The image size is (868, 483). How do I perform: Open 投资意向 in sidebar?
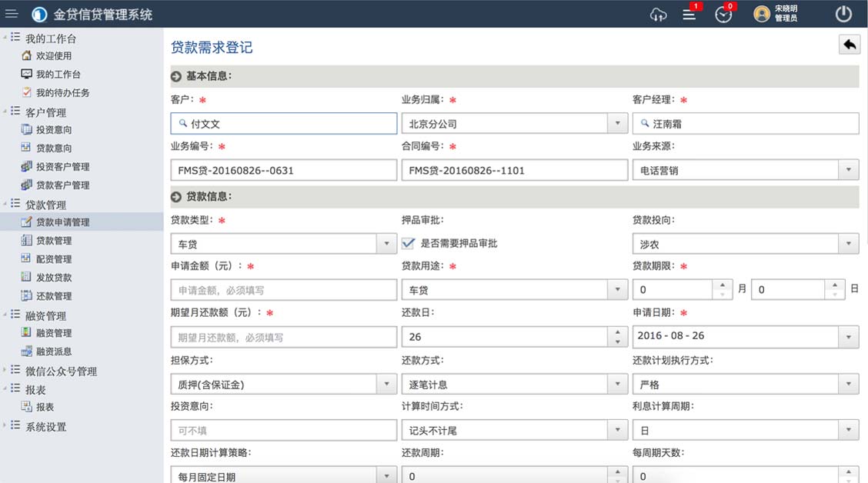pos(54,129)
